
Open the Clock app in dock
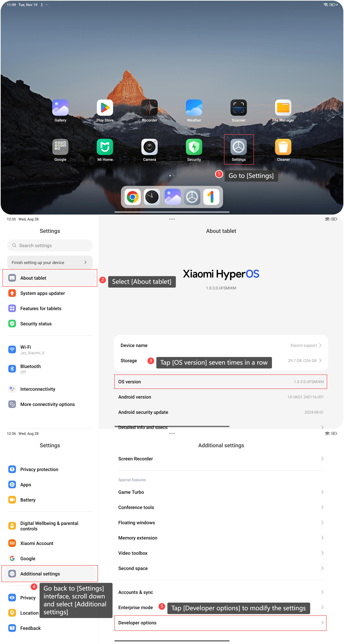click(x=152, y=197)
